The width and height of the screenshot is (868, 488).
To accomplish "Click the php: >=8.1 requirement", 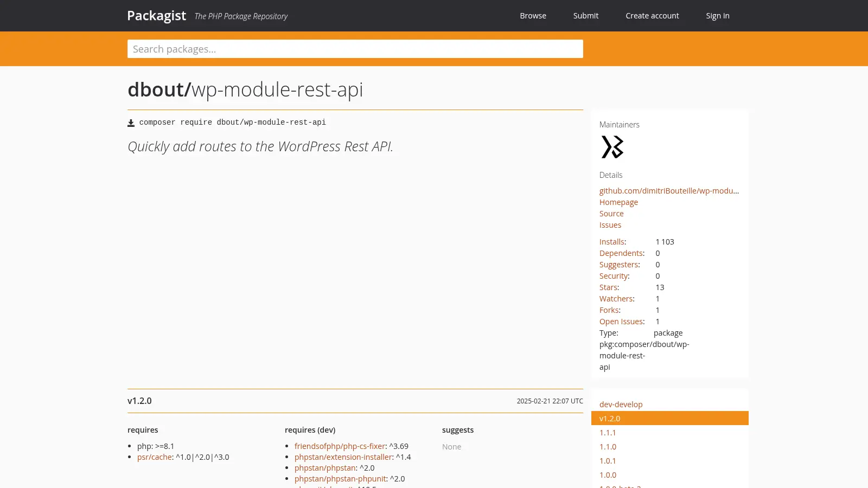I will (156, 446).
